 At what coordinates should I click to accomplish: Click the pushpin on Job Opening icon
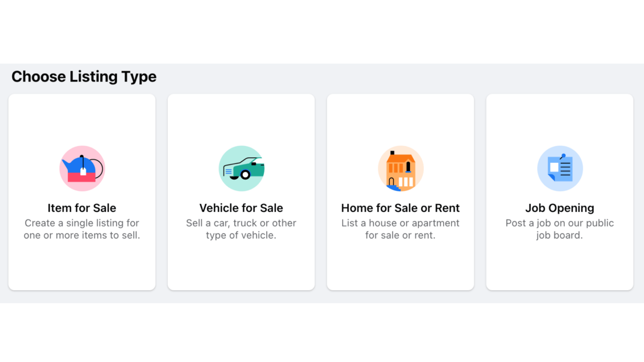pos(563,156)
